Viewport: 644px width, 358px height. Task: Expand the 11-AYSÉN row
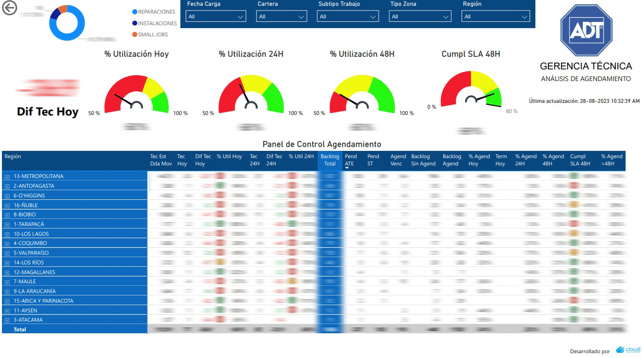point(7,311)
